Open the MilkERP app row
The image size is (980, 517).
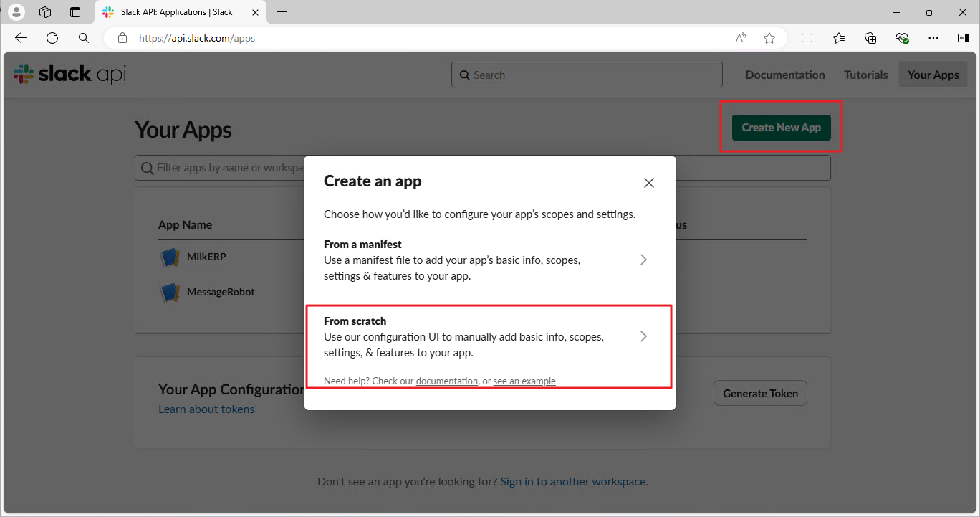tap(482, 257)
